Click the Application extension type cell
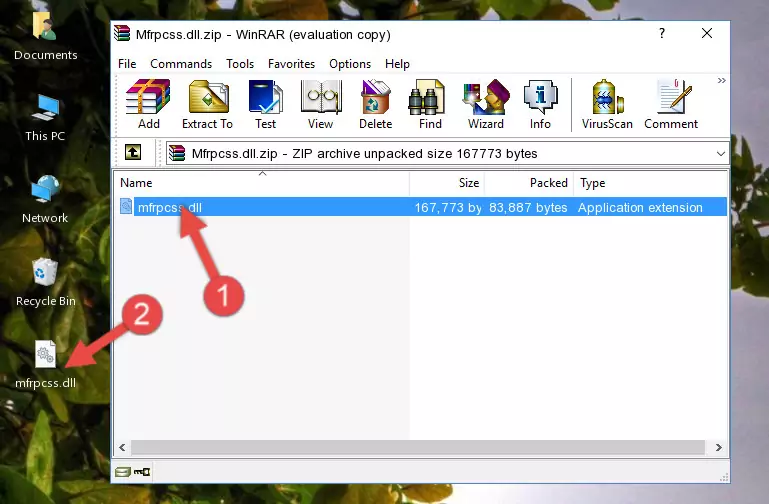Viewport: 769px width, 504px height. [640, 207]
